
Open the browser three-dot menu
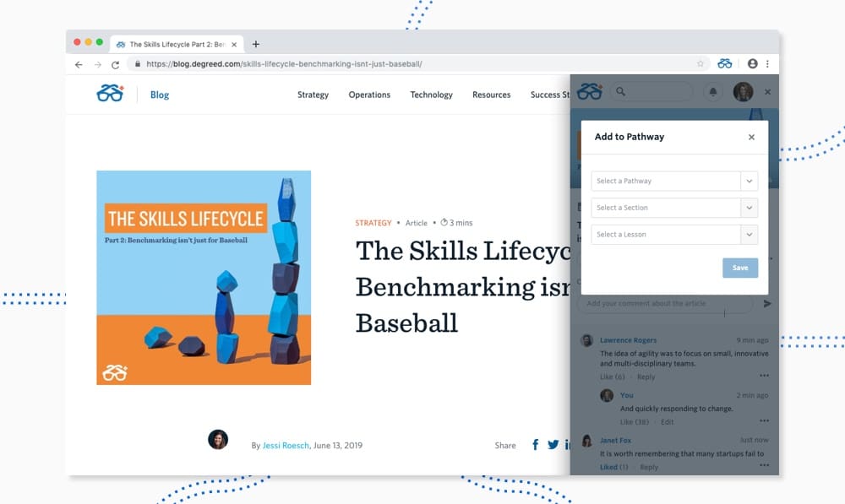click(767, 63)
